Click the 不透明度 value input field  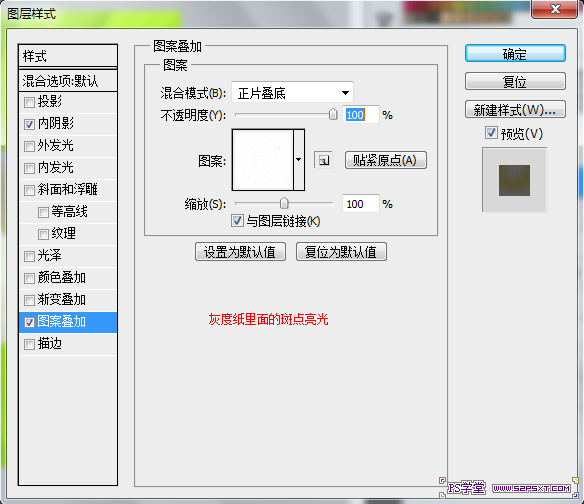361,115
